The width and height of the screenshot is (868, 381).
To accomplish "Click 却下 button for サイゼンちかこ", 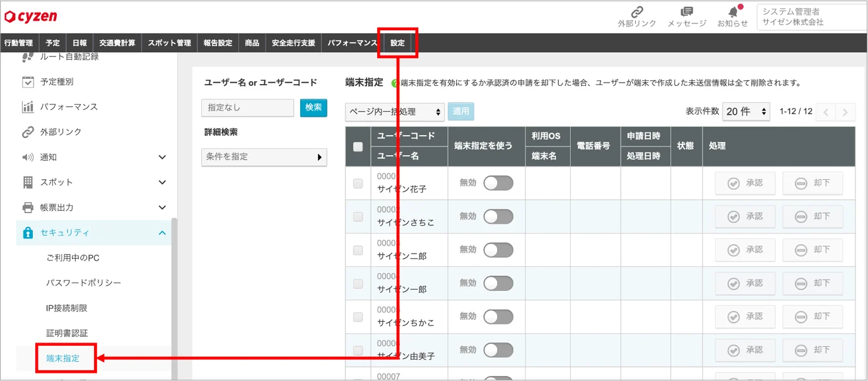I will [812, 317].
